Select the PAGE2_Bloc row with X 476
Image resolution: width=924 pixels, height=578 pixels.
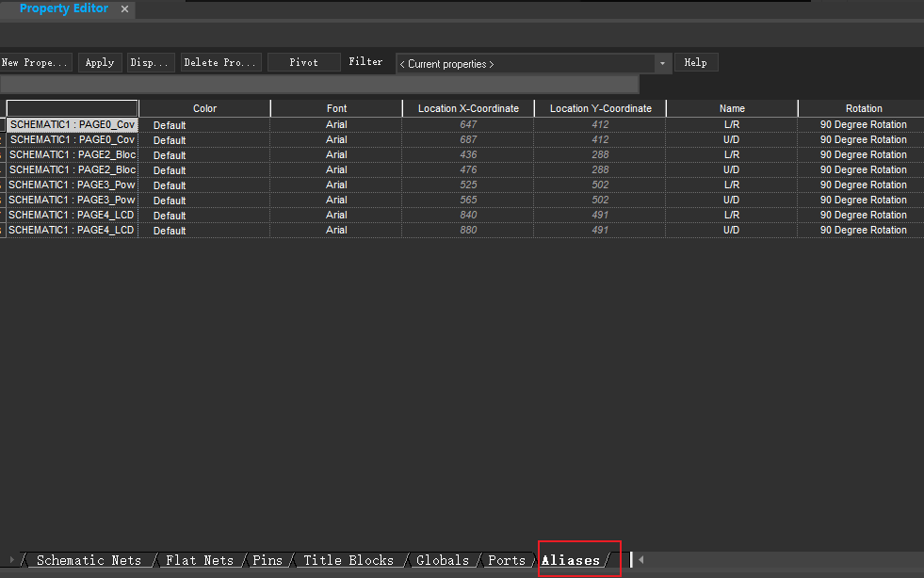coord(73,169)
